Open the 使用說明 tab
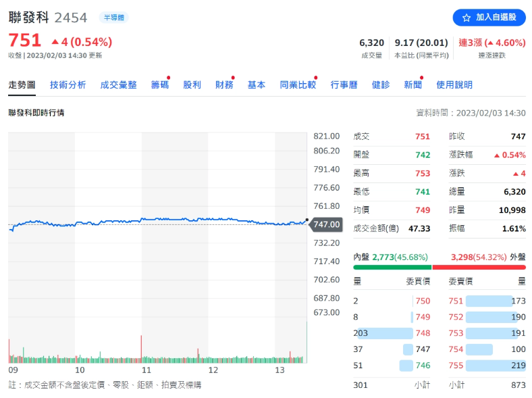Image resolution: width=532 pixels, height=398 pixels. [454, 84]
